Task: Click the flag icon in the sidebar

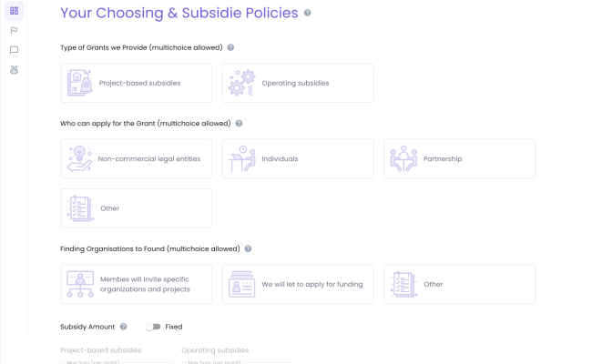Action: 14,31
